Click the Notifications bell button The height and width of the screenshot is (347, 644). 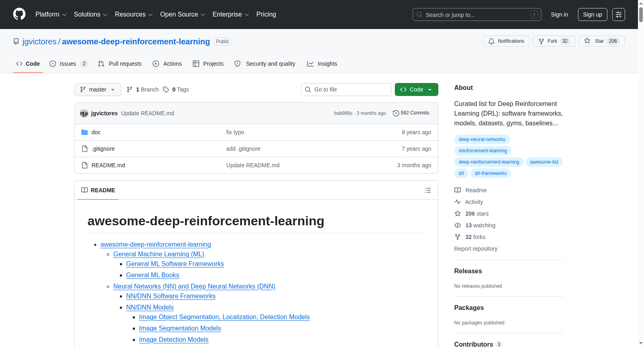[x=506, y=41]
